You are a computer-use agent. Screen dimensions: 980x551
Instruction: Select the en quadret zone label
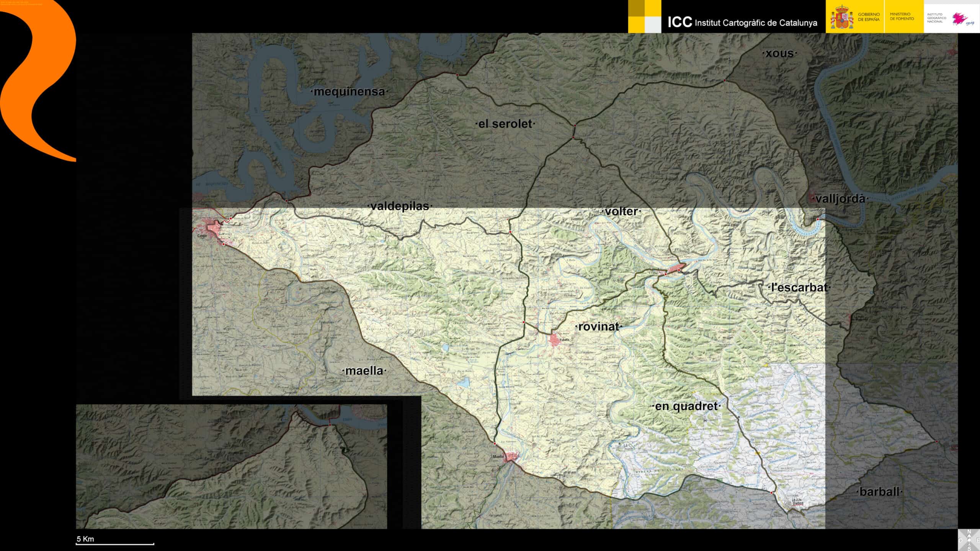click(x=686, y=406)
